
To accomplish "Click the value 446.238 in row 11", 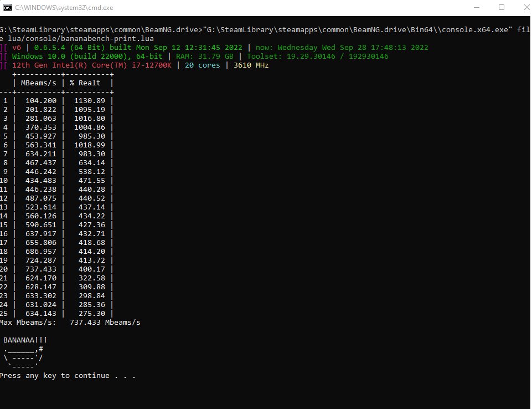I will click(x=41, y=189).
